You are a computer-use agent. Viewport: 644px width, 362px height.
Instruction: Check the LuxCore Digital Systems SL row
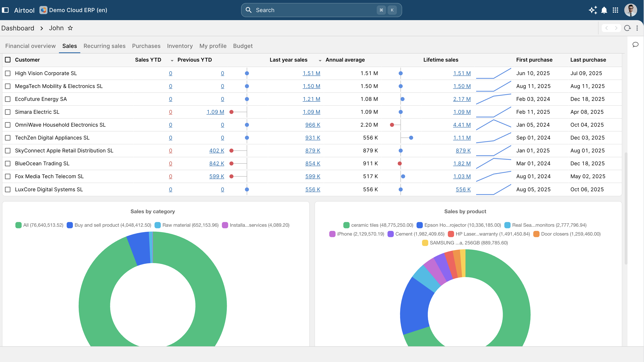[x=8, y=189]
